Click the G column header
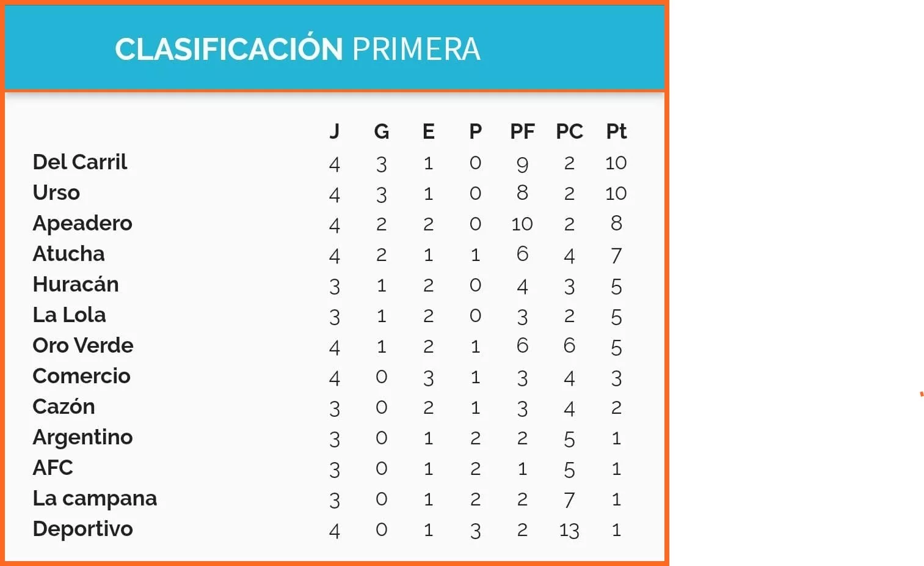This screenshot has width=924, height=566. pos(381,131)
